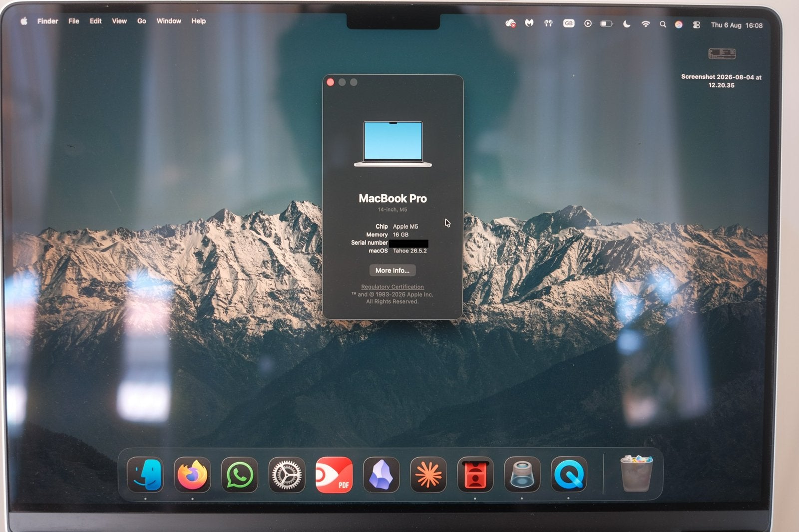Screen dimensions: 799x532
Task: Open WhatsApp in the Dock
Action: pos(240,475)
